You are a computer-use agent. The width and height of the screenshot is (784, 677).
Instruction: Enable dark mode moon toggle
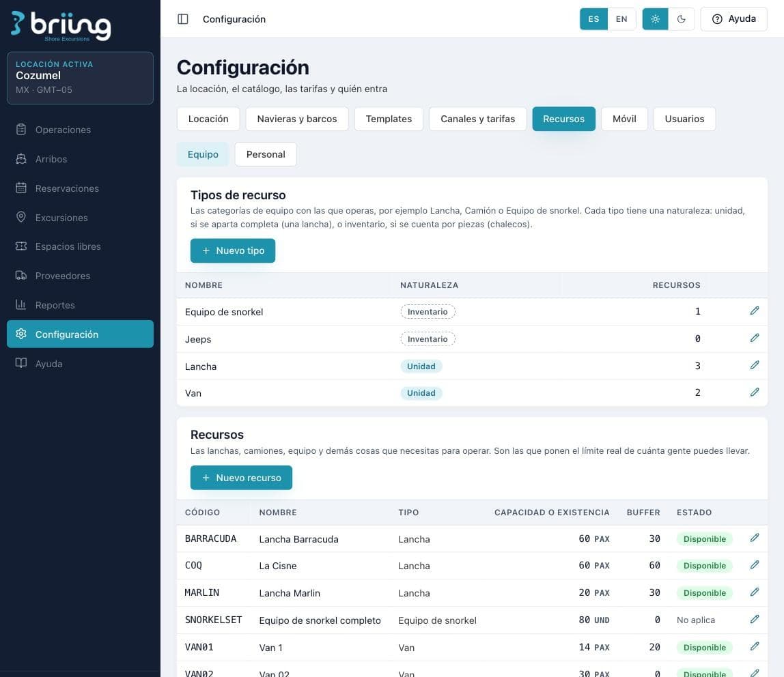coord(681,19)
